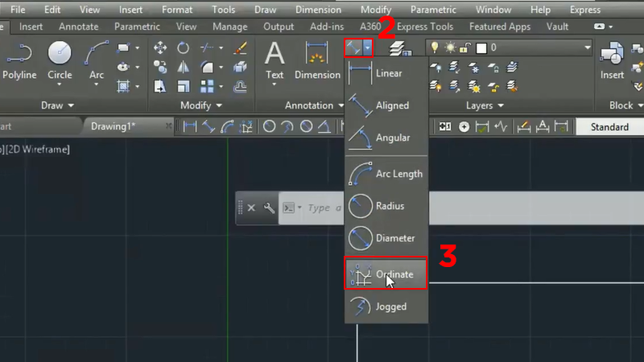Screen dimensions: 644x362
Task: Choose Diameter from the dimension list
Action: [386, 238]
